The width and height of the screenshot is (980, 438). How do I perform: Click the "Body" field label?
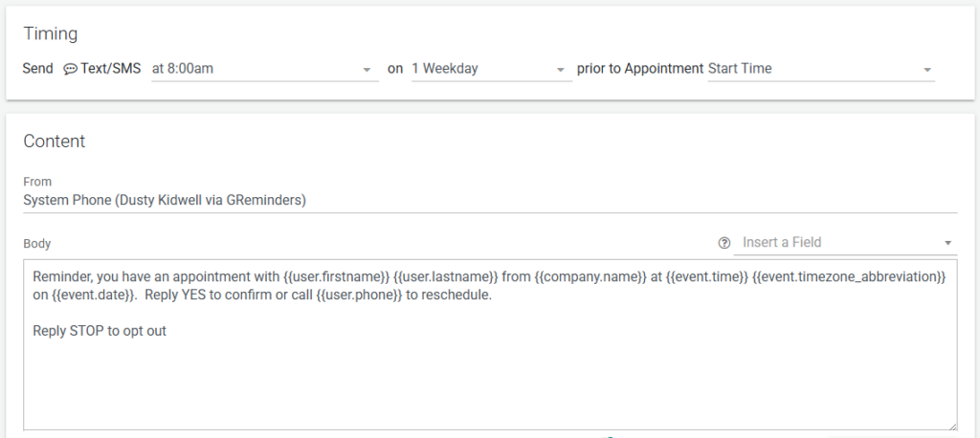coord(37,244)
